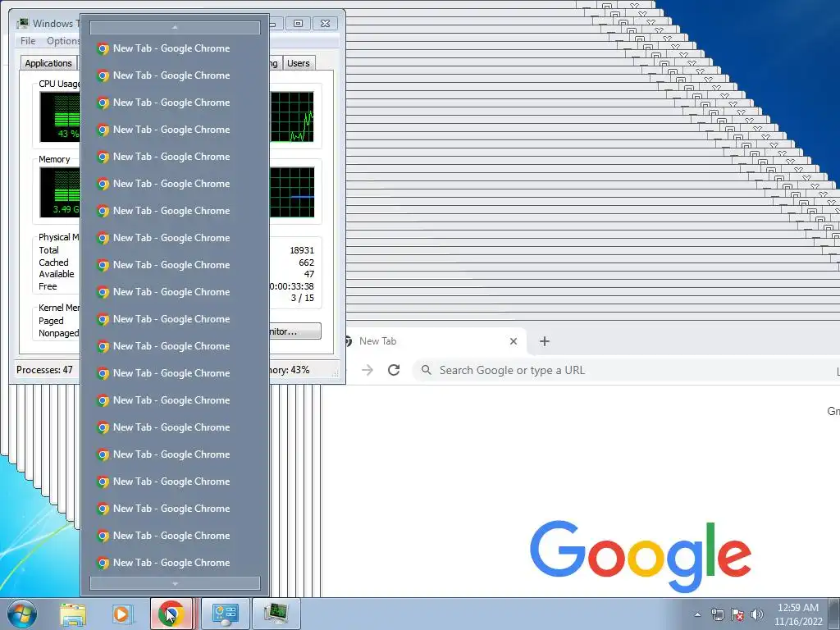The width and height of the screenshot is (840, 630).
Task: Click the up time value 0:00:33:38
Action: coord(292,286)
